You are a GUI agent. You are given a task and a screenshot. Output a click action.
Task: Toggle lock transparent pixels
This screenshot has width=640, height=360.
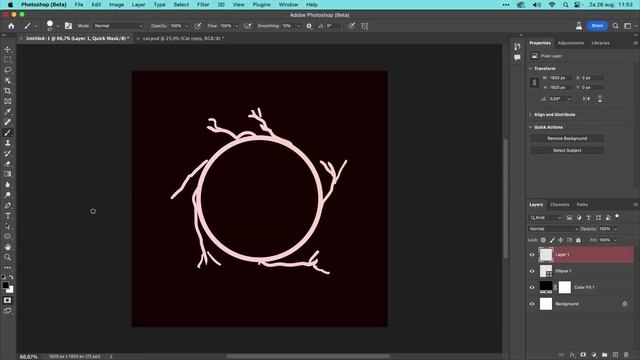point(543,240)
